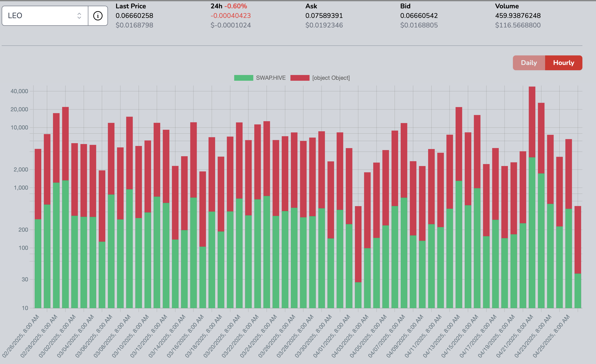Click the first chart bar, left of 02/26/2025

pyautogui.click(x=38, y=229)
